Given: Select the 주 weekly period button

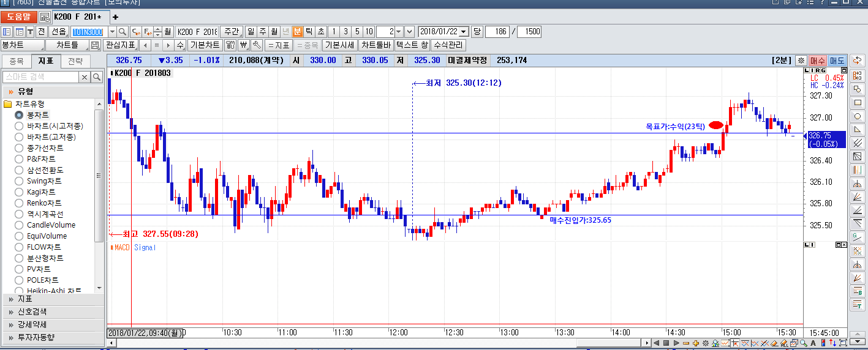Looking at the screenshot, I should pyautogui.click(x=262, y=31).
